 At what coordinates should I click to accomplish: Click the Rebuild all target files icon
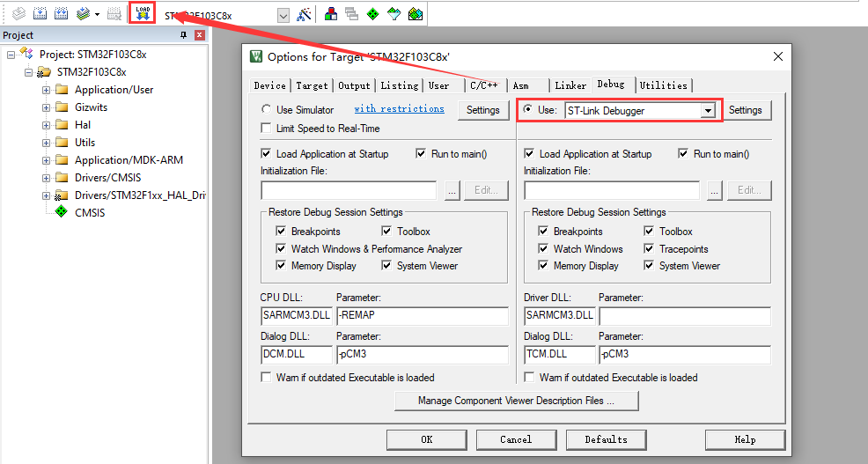tap(61, 13)
